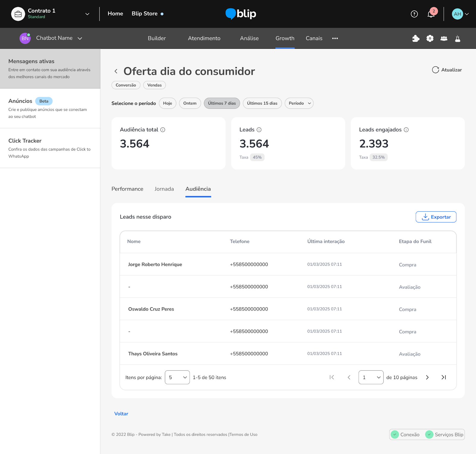Select the Hoje period filter

pos(167,103)
